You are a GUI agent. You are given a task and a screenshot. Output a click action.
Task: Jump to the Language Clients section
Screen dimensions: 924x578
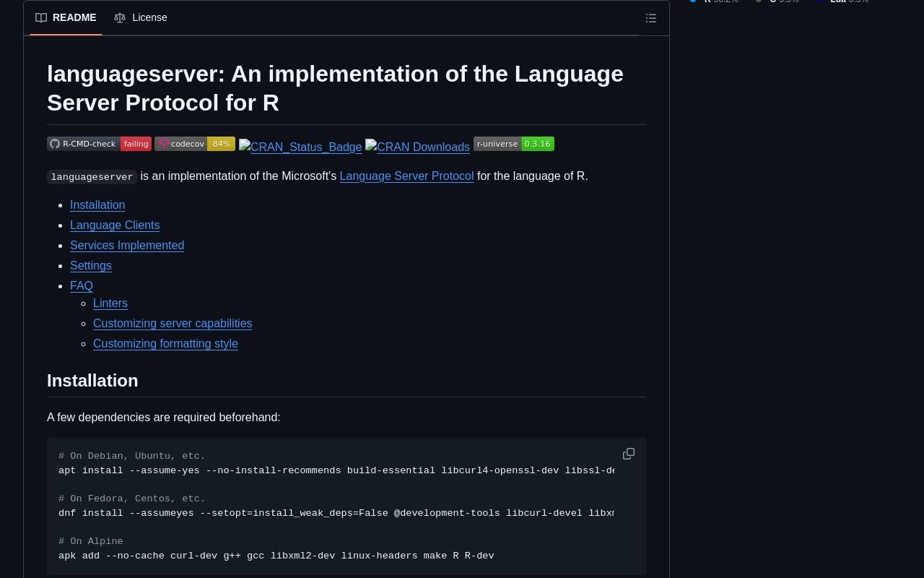pos(115,225)
